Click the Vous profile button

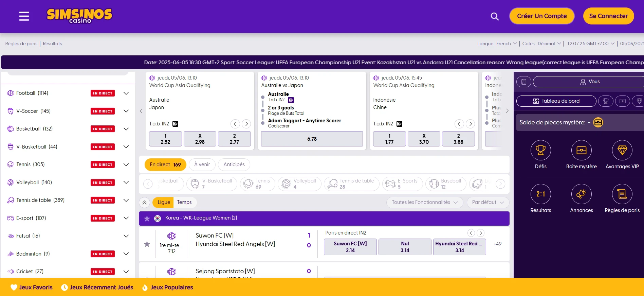pyautogui.click(x=588, y=82)
